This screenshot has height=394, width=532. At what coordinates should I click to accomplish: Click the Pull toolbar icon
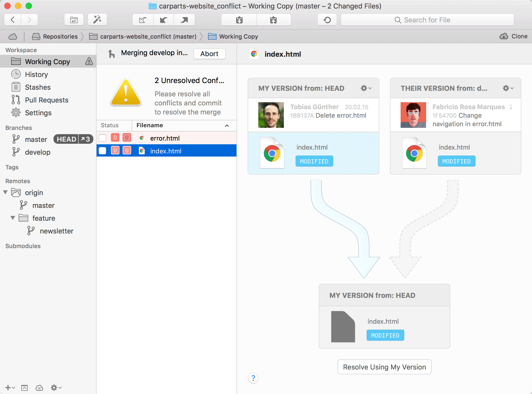[x=163, y=20]
